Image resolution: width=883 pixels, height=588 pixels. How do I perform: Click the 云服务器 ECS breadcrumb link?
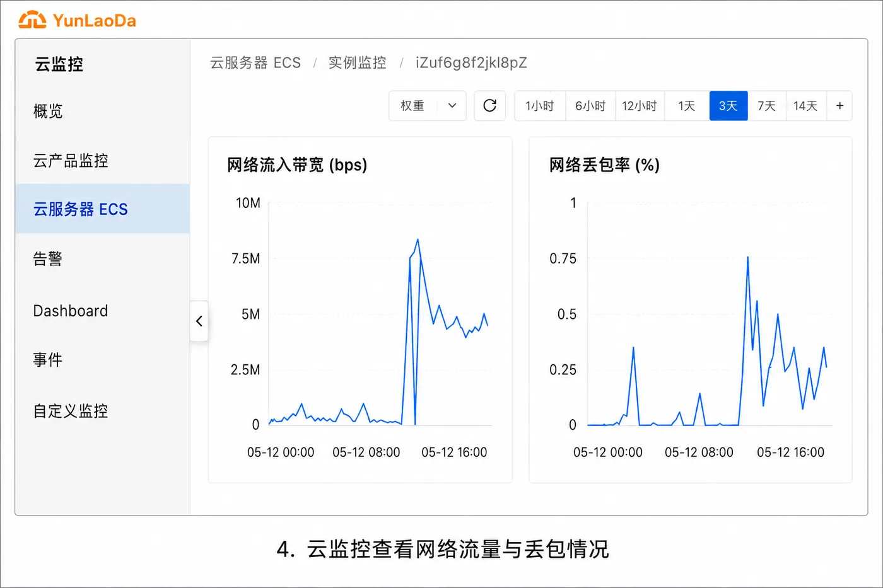(x=255, y=63)
